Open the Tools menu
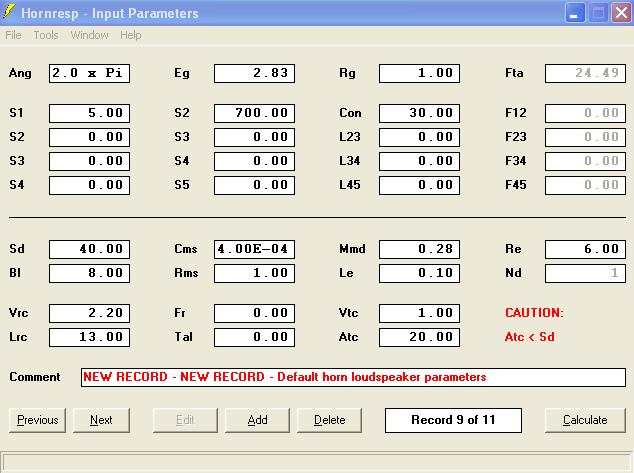The height and width of the screenshot is (473, 634). tap(46, 35)
